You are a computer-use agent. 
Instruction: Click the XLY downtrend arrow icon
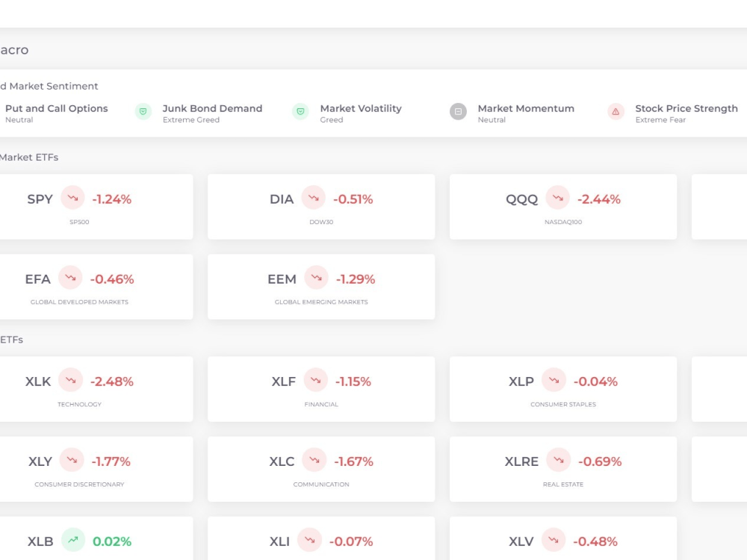(x=72, y=460)
